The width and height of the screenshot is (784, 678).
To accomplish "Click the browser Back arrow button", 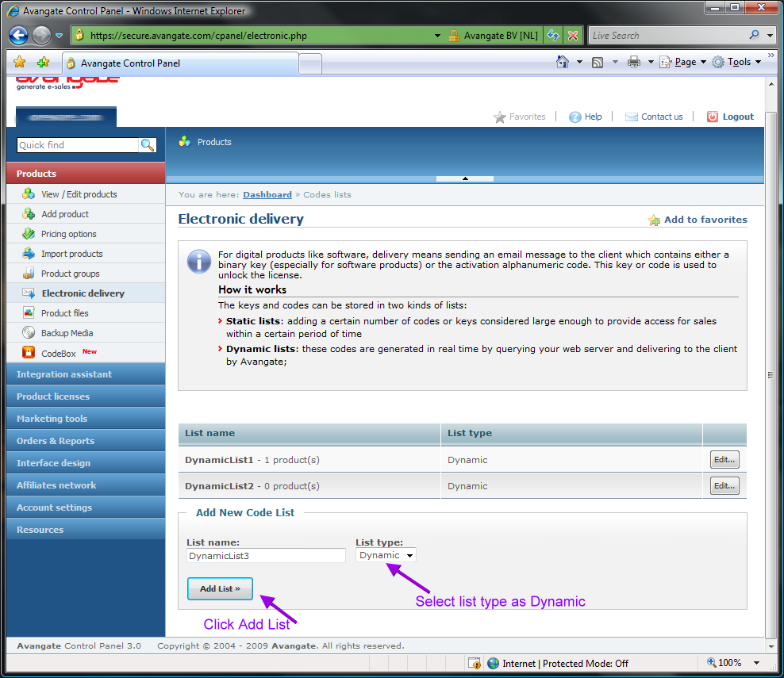I will point(18,35).
